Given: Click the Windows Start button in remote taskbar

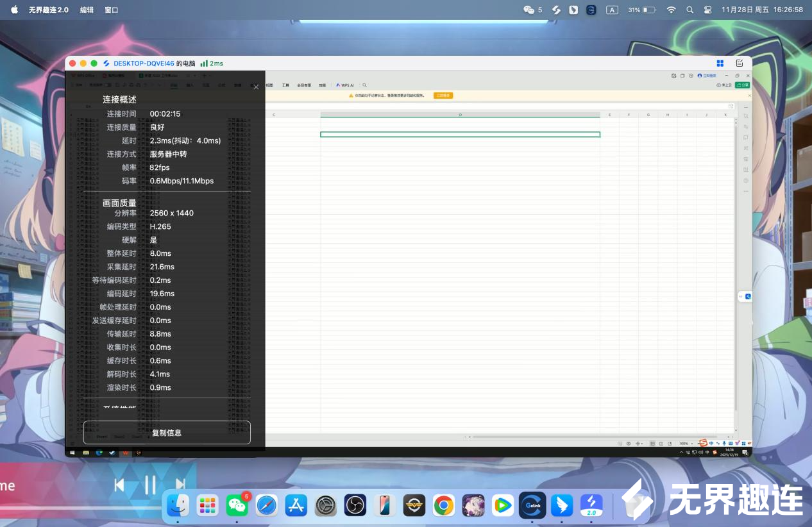Looking at the screenshot, I should click(72, 452).
